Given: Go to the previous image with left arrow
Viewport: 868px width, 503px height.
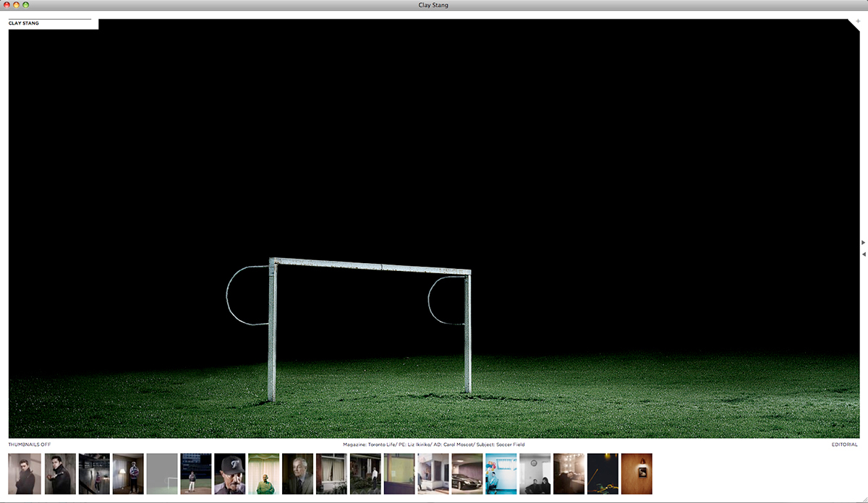Looking at the screenshot, I should (x=864, y=254).
